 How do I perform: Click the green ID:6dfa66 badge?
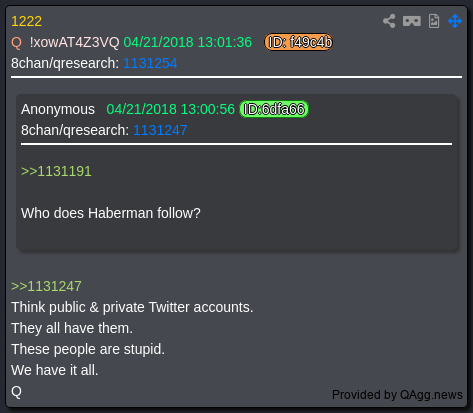[x=274, y=109]
